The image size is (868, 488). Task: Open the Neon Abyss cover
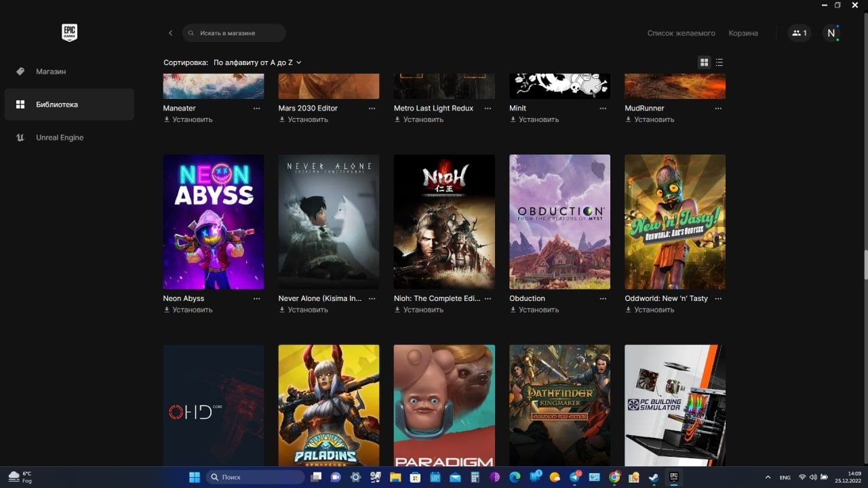coord(214,222)
